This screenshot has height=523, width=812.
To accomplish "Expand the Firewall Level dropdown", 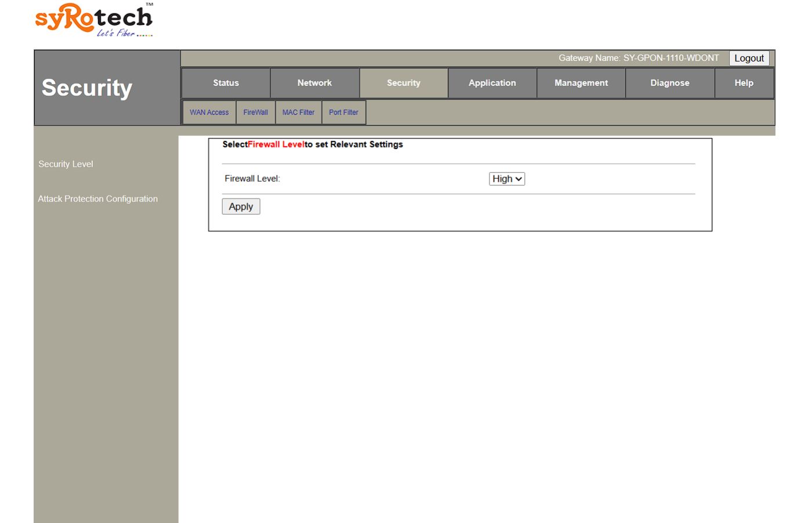I will 507,179.
